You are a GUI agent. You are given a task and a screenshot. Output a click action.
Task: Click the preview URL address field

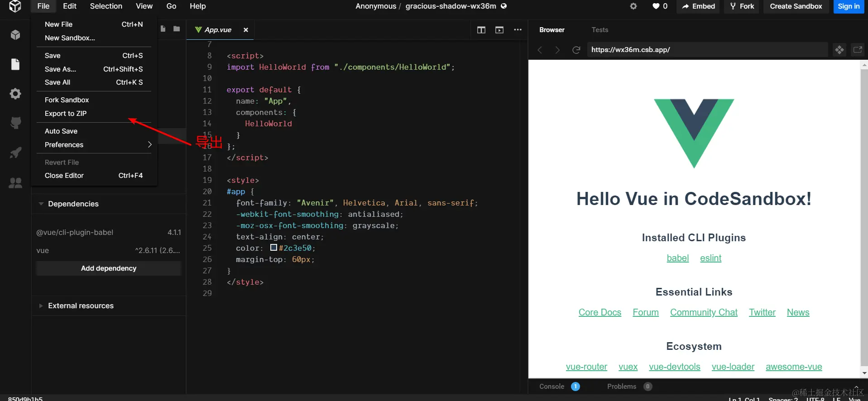tap(707, 50)
